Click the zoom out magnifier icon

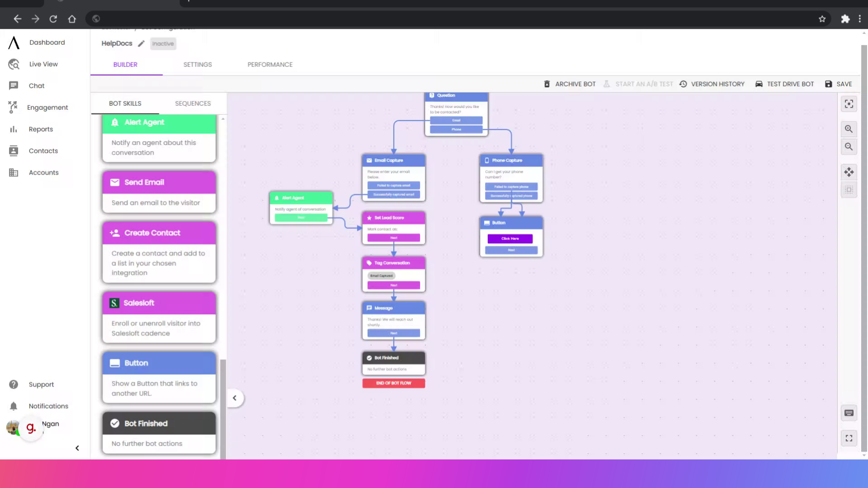849,147
